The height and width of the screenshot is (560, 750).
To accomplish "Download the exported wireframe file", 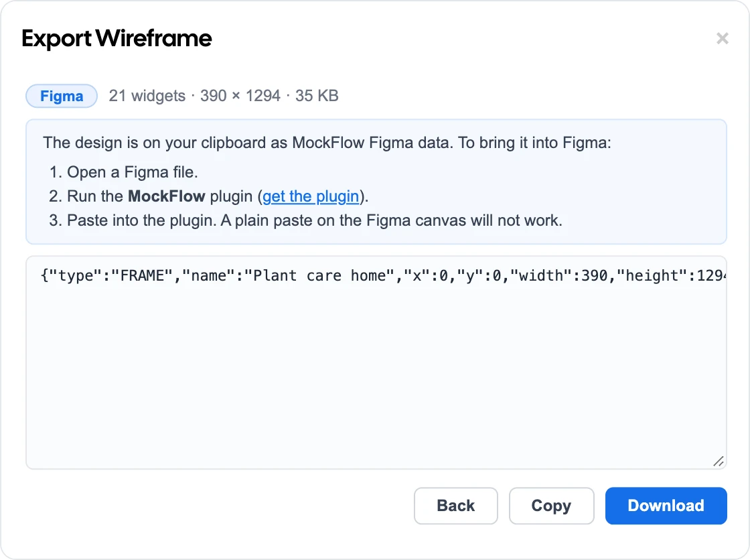I will pos(666,506).
